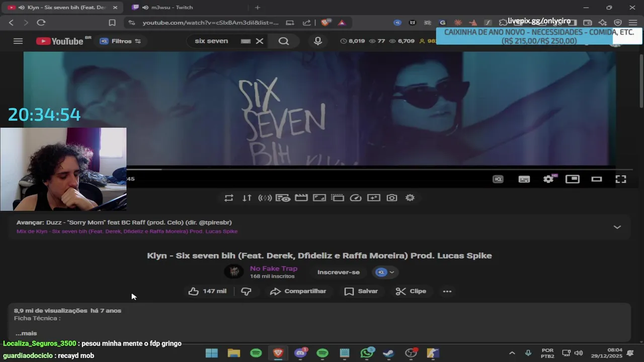644x362 pixels.
Task: Go back in the browser
Action: (11, 23)
